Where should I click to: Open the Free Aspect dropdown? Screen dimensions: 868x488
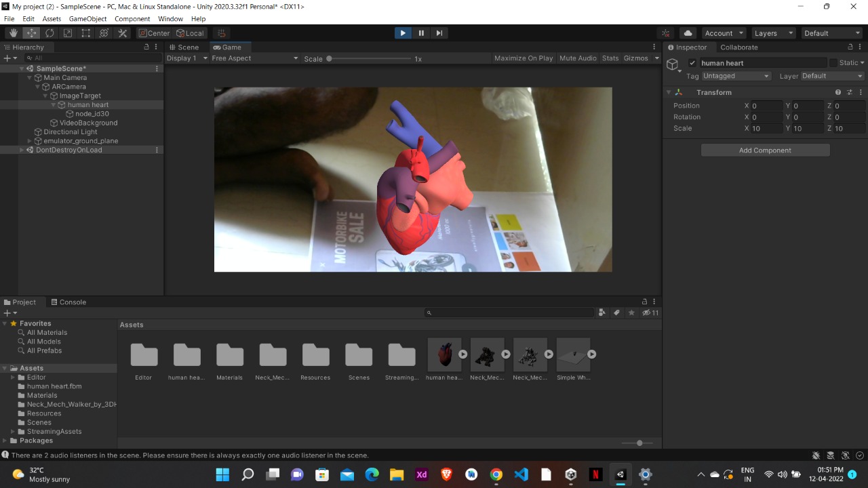255,58
